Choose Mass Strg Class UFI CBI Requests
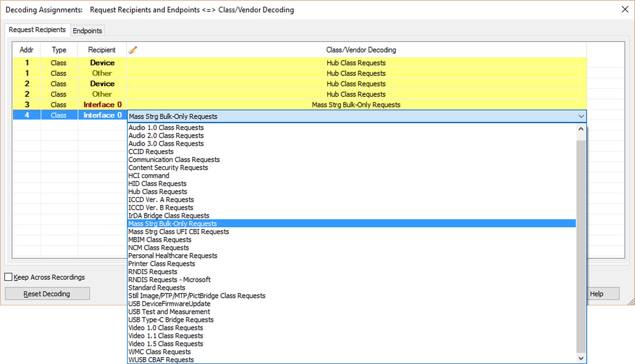Viewport: 635px width, 364px height. [x=352, y=232]
